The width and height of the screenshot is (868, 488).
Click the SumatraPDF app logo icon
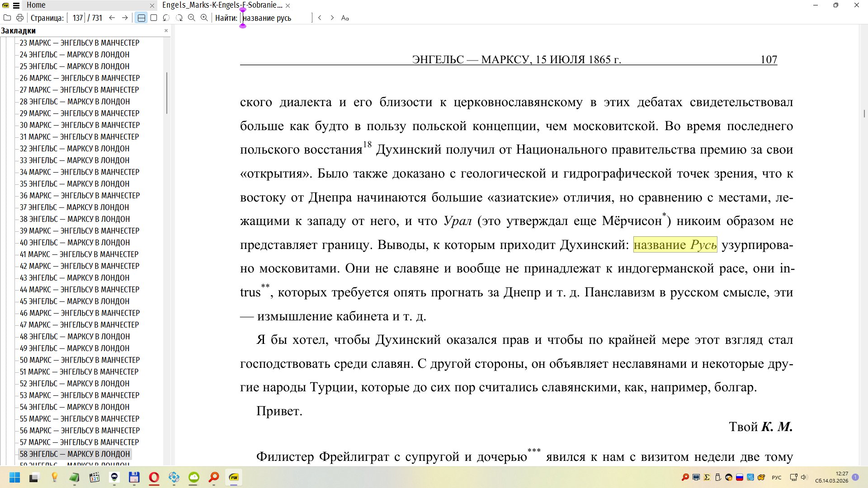5,5
